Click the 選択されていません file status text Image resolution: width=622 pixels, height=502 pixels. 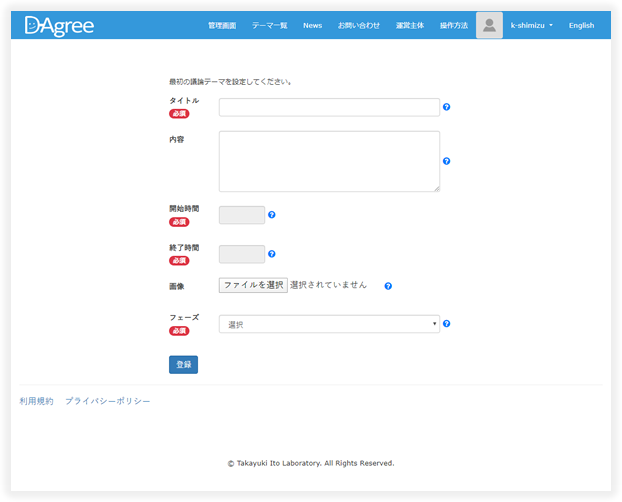tap(328, 285)
